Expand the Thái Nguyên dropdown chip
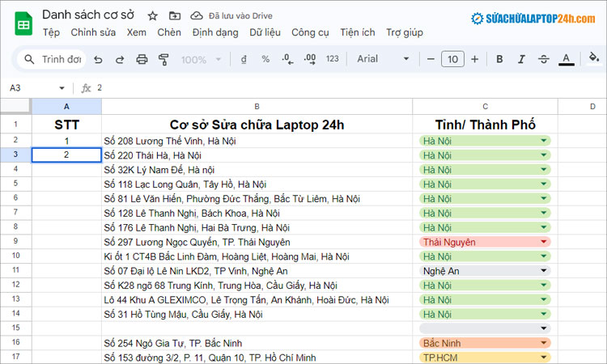This screenshot has height=364, width=607. tap(544, 242)
